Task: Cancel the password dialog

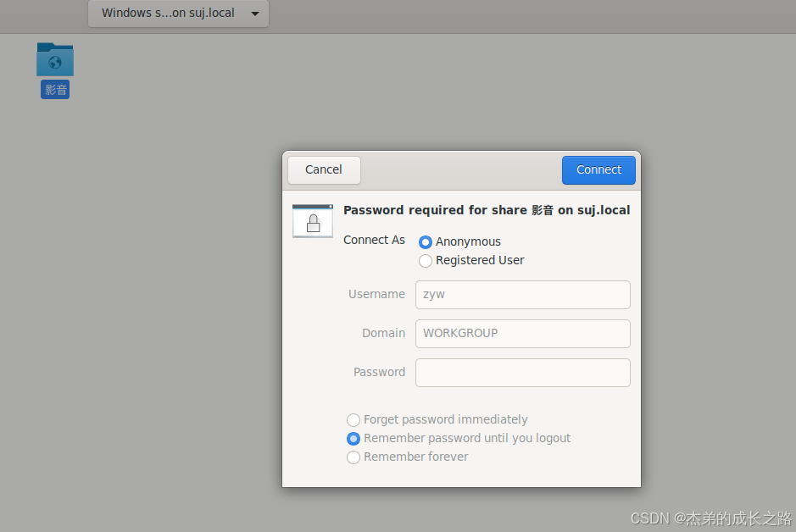Action: 324,170
